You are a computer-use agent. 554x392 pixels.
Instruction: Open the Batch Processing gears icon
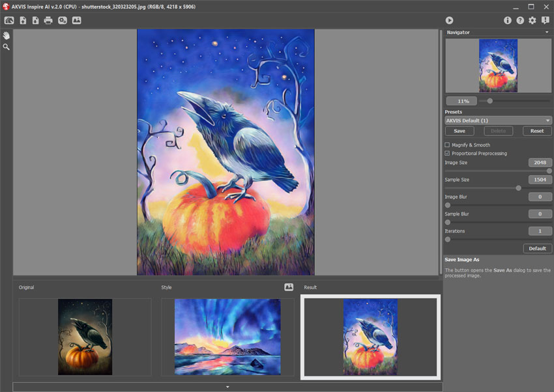[63, 20]
